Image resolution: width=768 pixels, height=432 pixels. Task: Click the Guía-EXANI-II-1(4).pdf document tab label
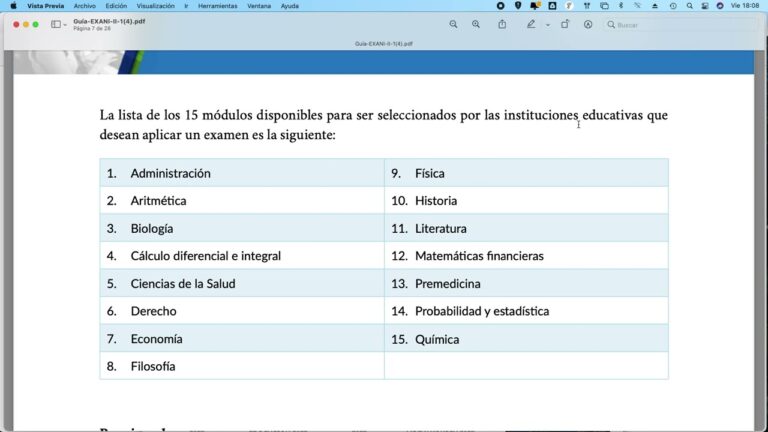pos(384,44)
